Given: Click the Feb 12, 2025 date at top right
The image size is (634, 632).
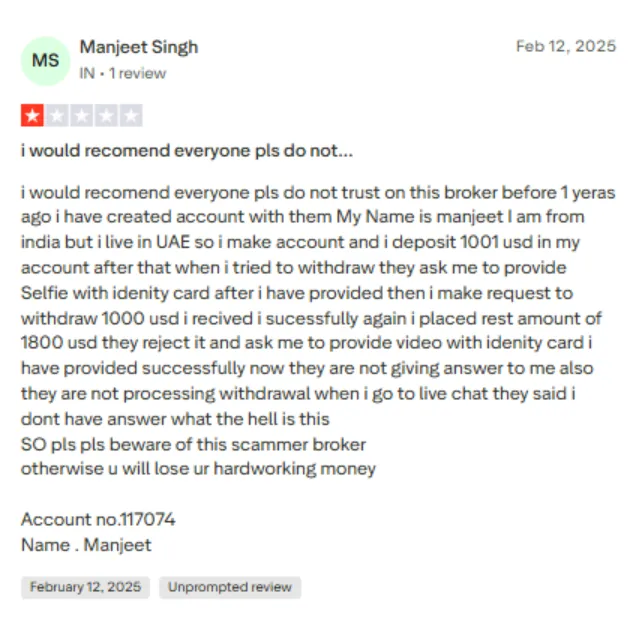Looking at the screenshot, I should [x=566, y=46].
